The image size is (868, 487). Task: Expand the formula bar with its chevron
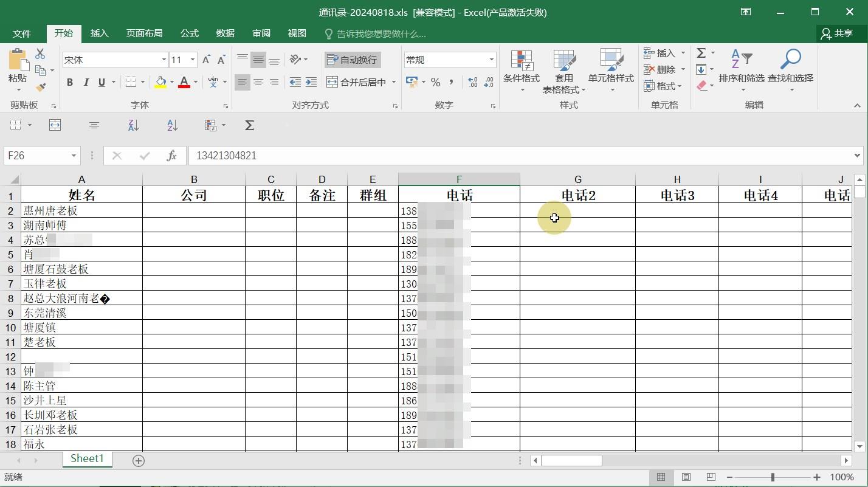857,156
